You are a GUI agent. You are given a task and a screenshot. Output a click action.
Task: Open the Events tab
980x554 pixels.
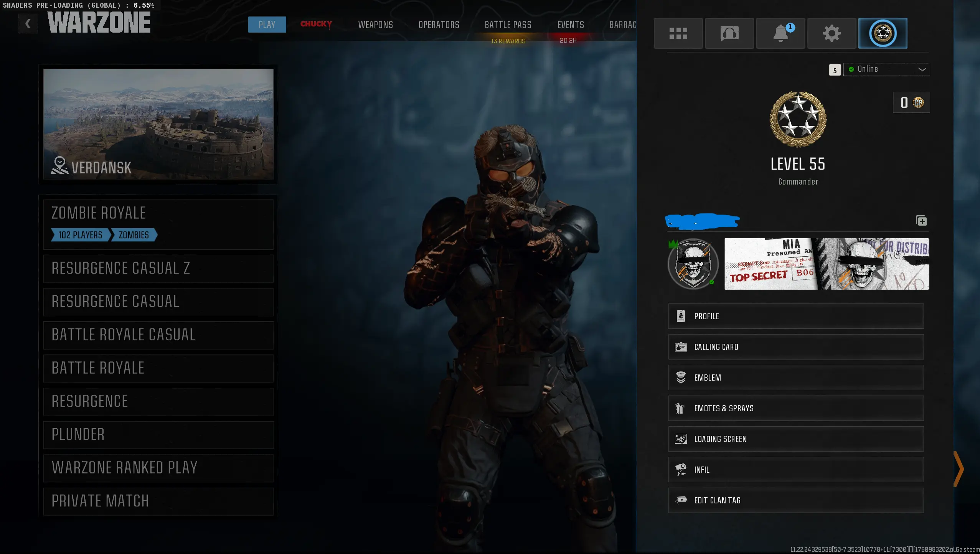[570, 25]
